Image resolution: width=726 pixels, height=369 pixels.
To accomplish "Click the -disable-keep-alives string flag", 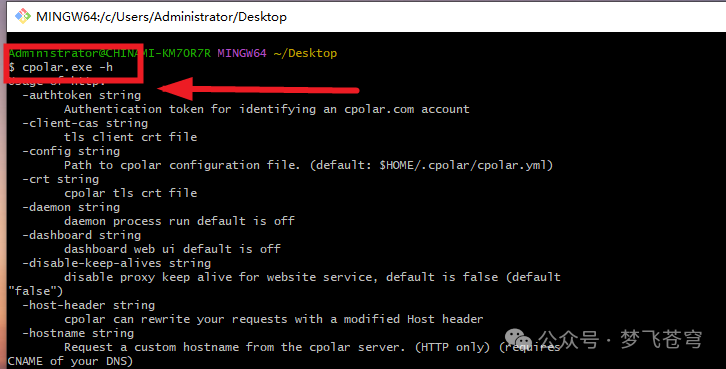I will coord(117,263).
